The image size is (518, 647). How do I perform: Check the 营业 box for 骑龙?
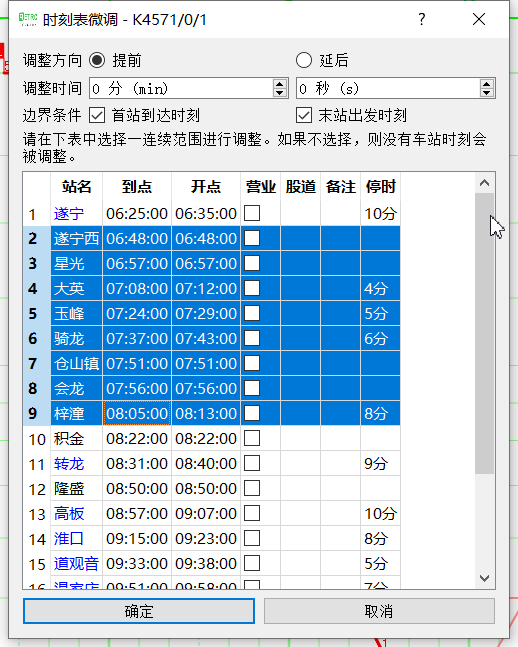click(x=252, y=338)
